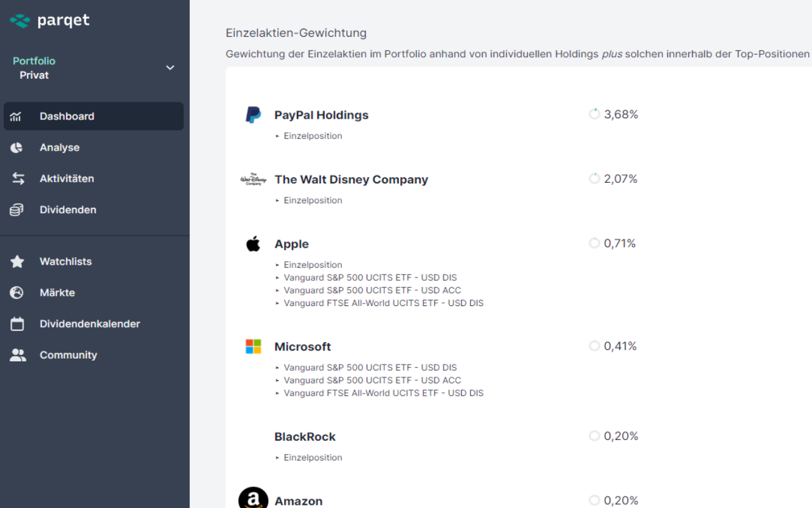Select the PayPal Holdings logo
This screenshot has height=508, width=812.
click(x=253, y=114)
